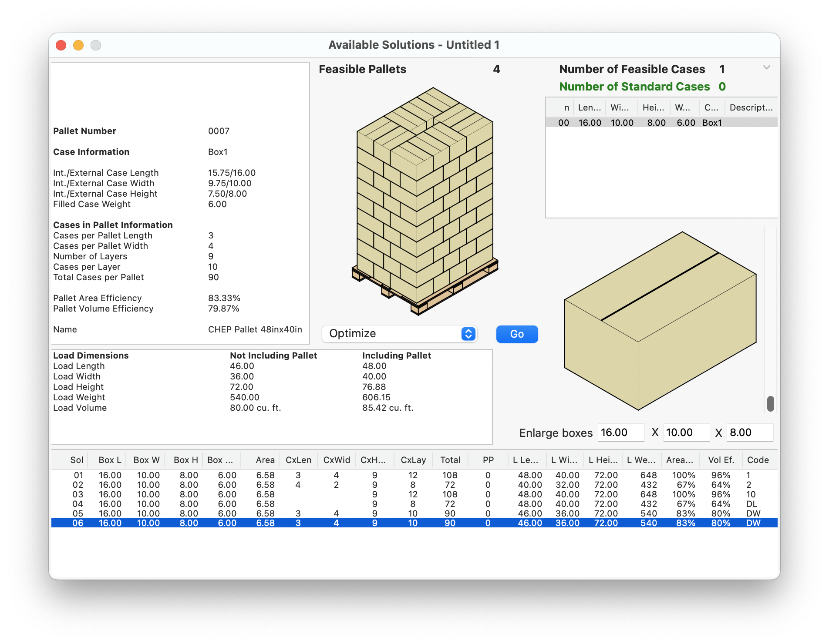Sort by the PP column header

tap(488, 460)
